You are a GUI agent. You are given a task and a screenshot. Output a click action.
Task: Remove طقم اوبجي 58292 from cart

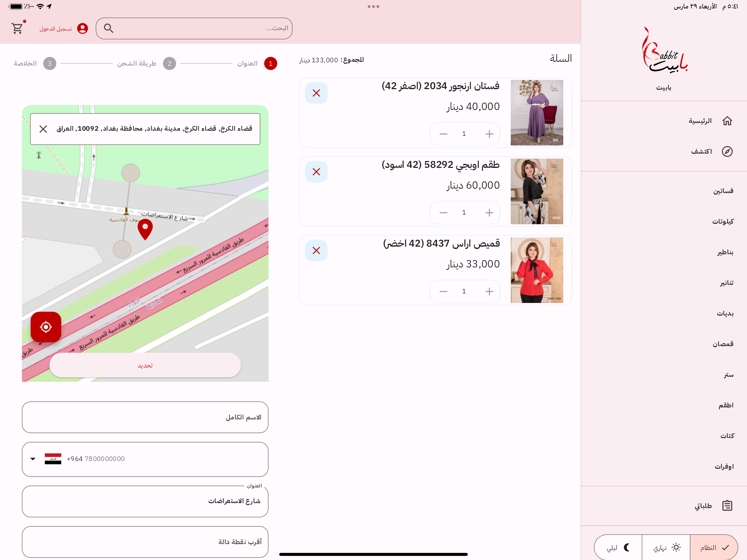click(316, 171)
